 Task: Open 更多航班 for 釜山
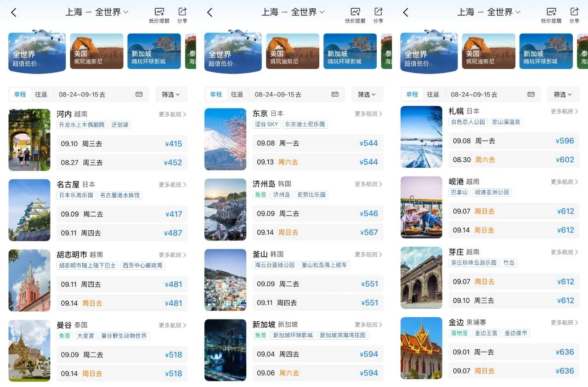pyautogui.click(x=369, y=254)
